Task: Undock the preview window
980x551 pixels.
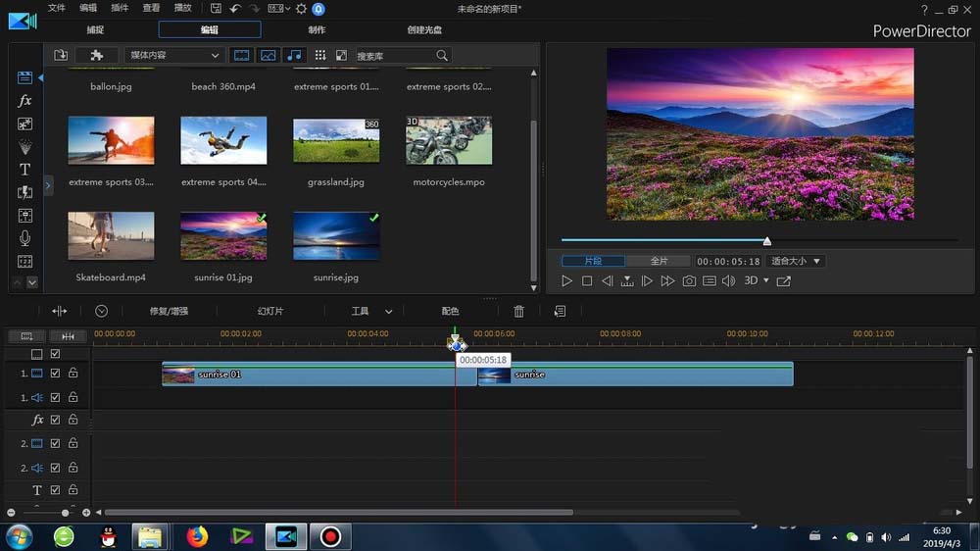Action: (784, 281)
